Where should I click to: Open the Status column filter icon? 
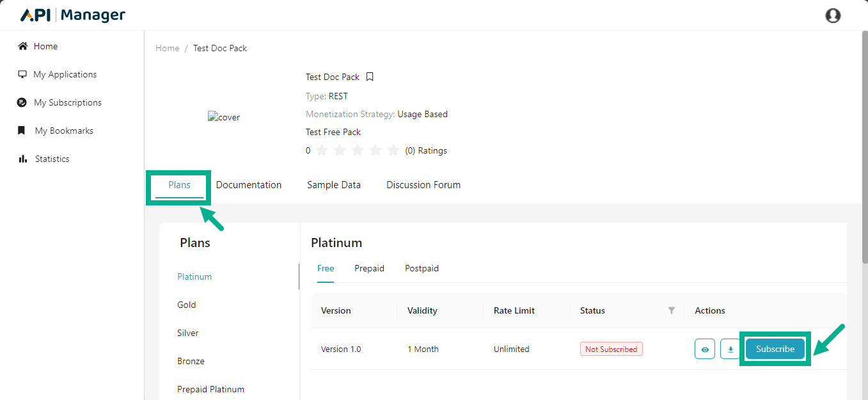pyautogui.click(x=671, y=310)
